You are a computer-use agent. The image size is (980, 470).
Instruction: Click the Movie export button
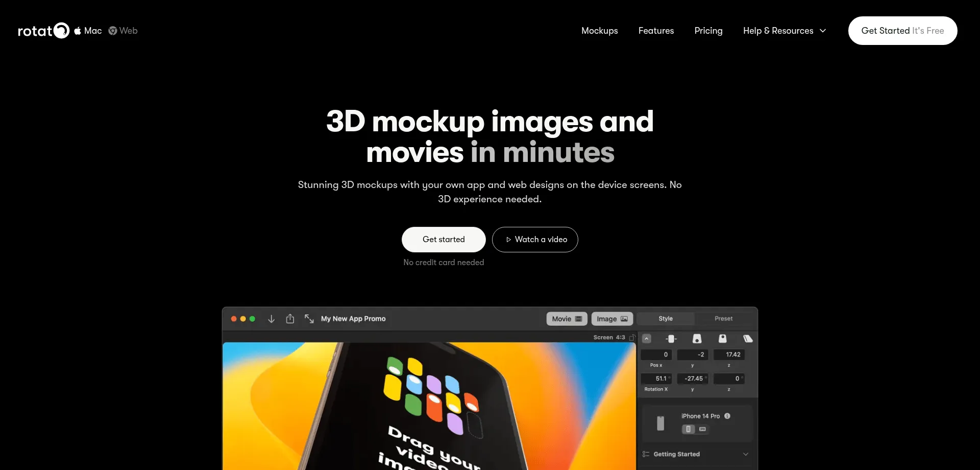coord(567,319)
